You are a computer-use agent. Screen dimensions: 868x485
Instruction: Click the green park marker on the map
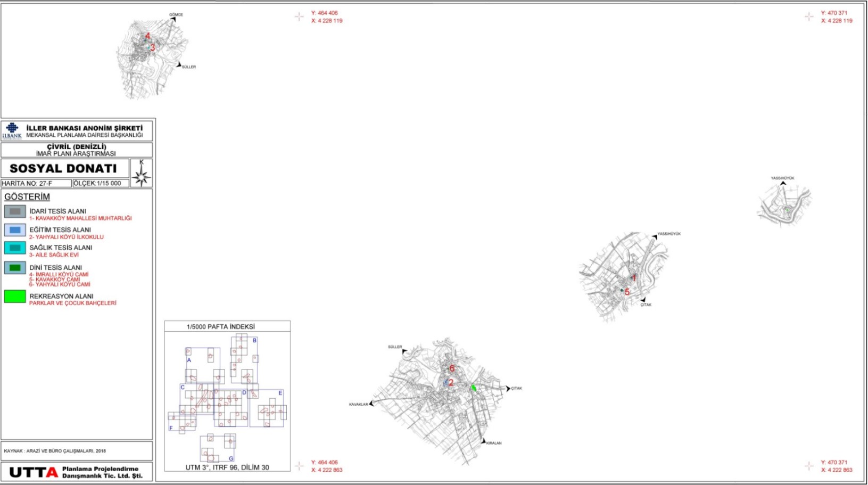point(473,388)
